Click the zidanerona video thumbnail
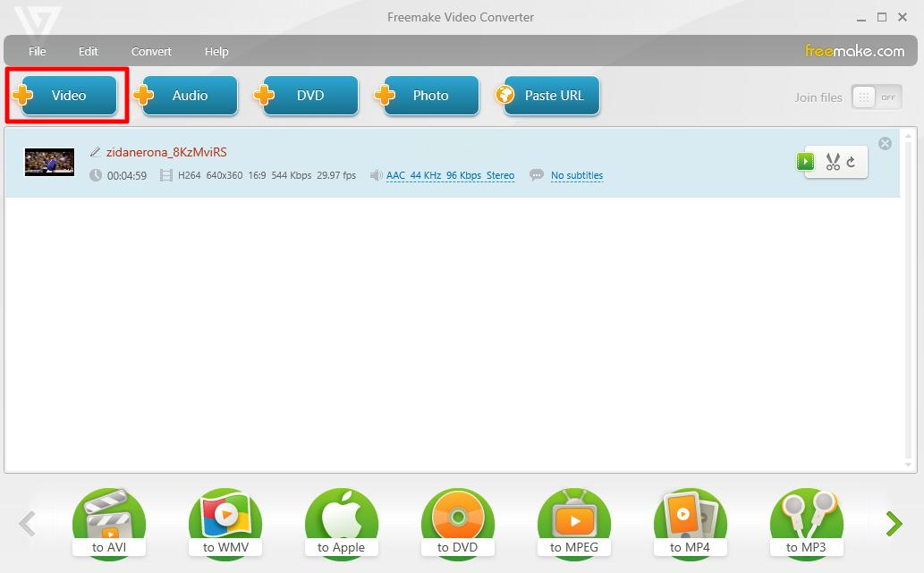The height and width of the screenshot is (573, 924). (49, 163)
